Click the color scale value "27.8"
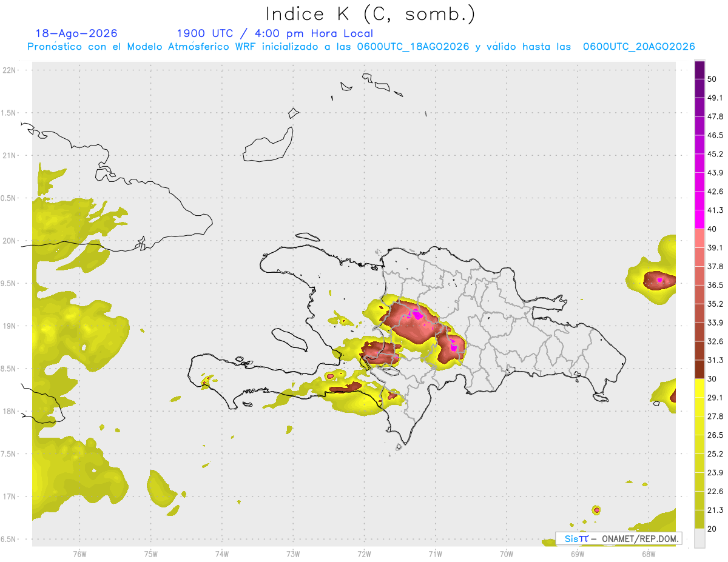The image size is (728, 562). 715,416
